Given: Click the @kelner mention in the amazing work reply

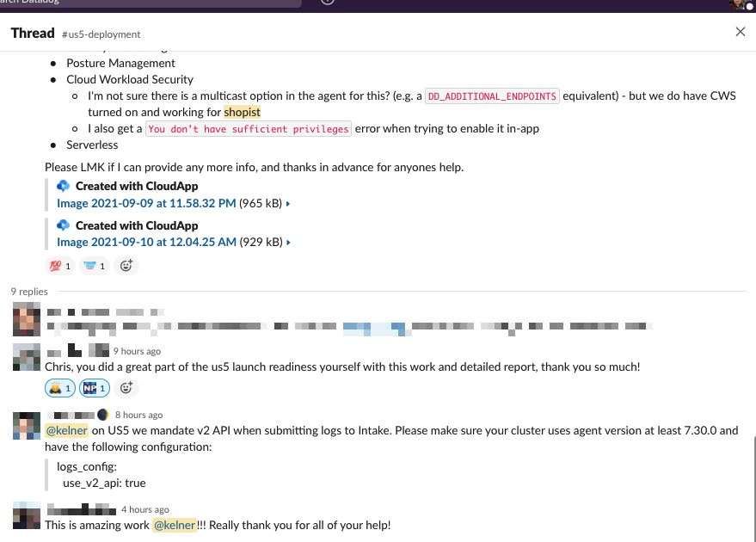Looking at the screenshot, I should [175, 525].
